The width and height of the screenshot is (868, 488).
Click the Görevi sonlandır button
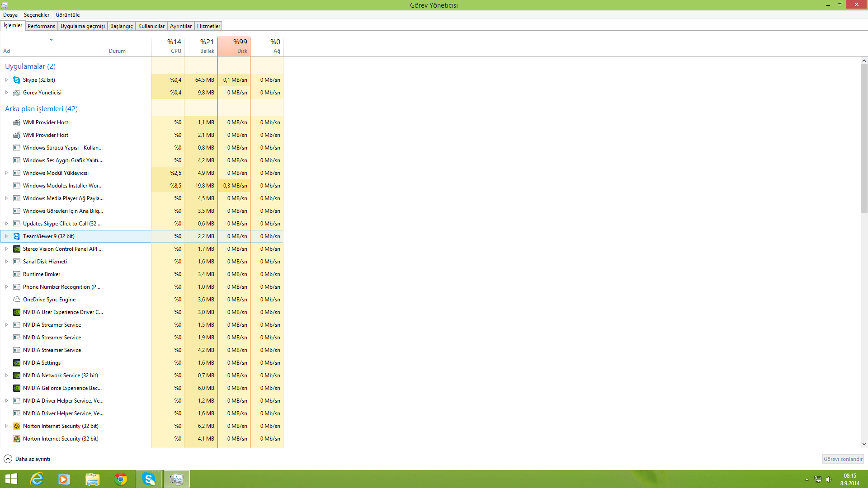[843, 459]
